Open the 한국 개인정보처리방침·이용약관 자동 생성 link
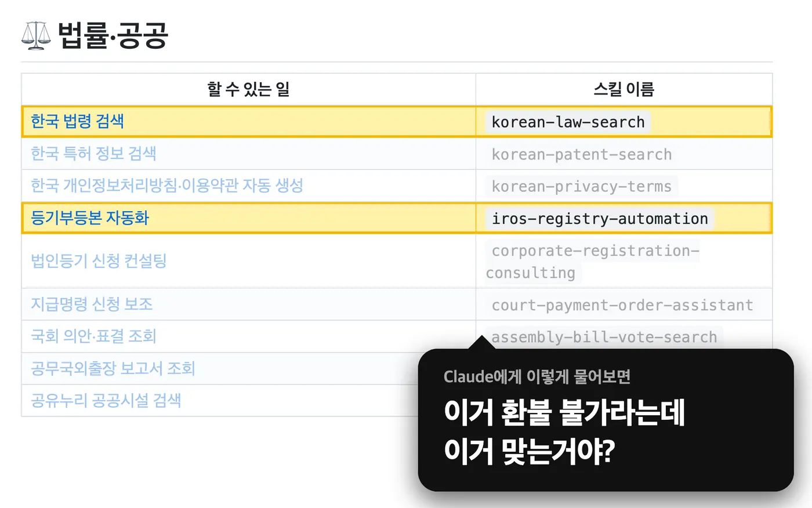The image size is (812, 508). click(167, 186)
